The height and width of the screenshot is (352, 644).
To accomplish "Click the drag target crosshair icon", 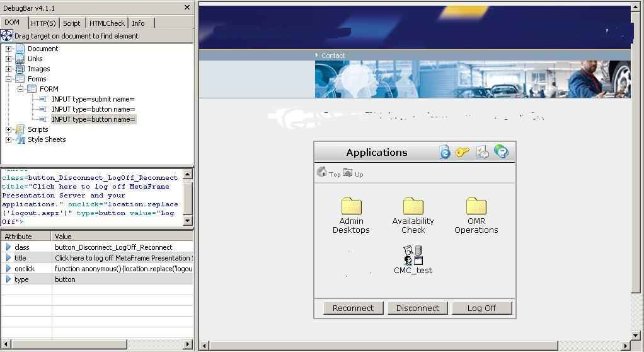I will pos(7,36).
